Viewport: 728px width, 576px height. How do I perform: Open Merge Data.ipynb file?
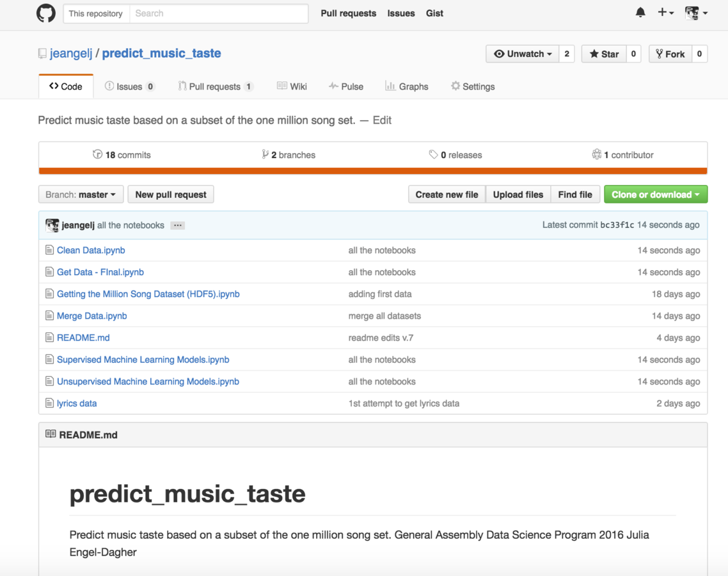tap(92, 316)
